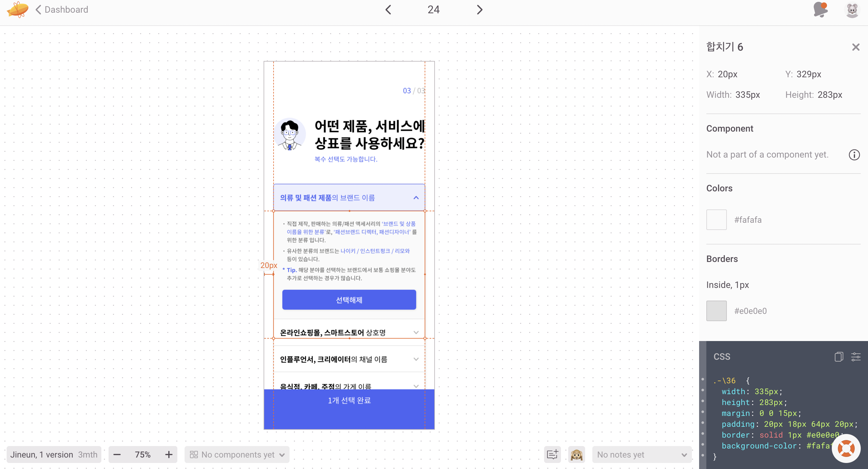Collapse the 의류 및 패션 제품 section chevron
This screenshot has height=469, width=868.
coord(416,198)
